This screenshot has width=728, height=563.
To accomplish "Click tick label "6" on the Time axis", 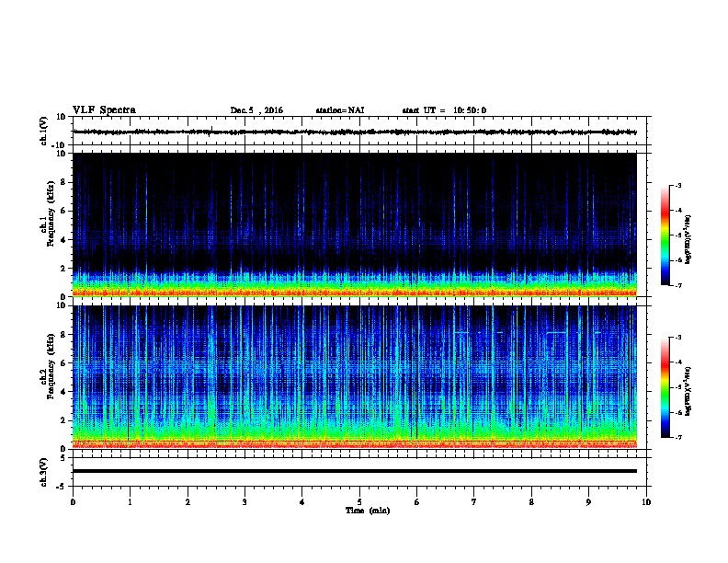I will [x=417, y=502].
